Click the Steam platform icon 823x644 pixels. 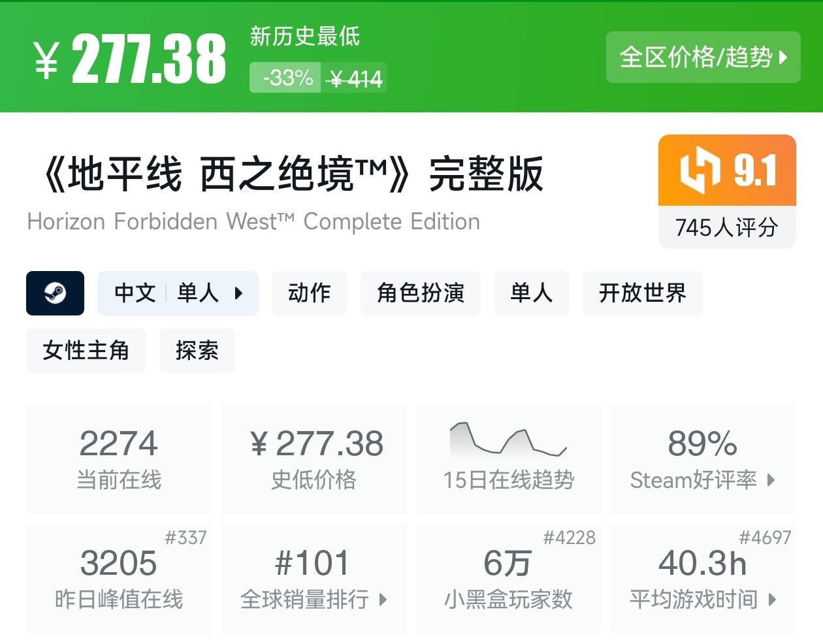point(55,293)
